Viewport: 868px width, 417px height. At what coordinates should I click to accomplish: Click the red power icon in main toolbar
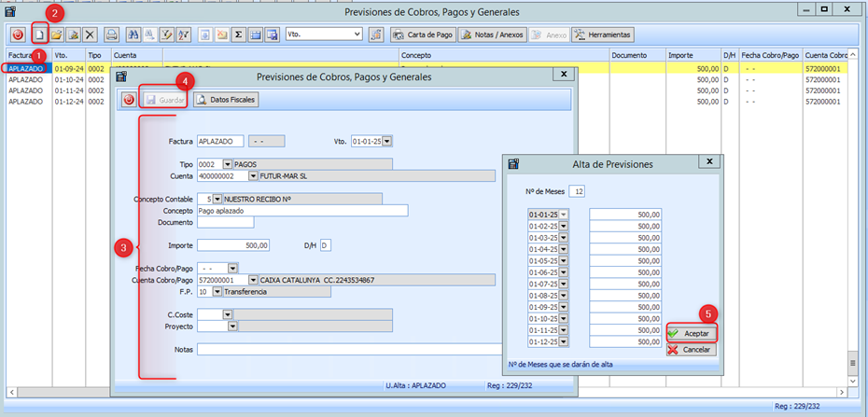18,35
